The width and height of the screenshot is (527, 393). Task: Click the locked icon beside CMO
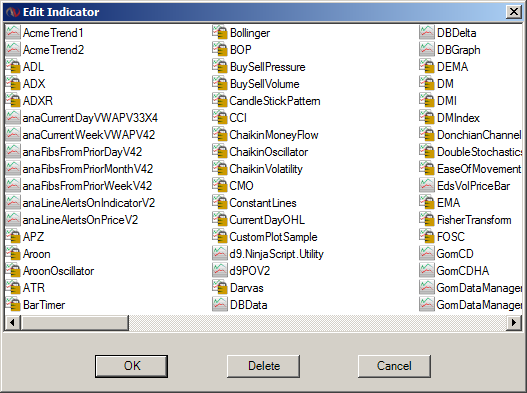click(x=220, y=186)
